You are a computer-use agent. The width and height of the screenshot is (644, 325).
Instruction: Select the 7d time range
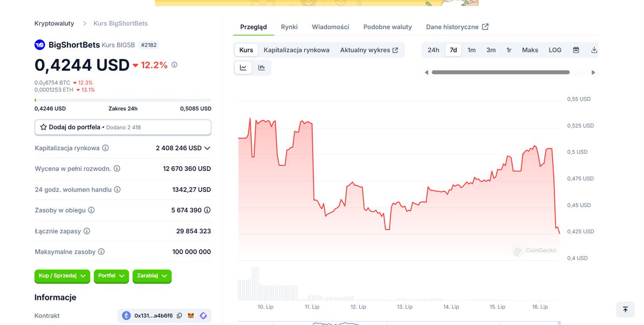tap(453, 50)
